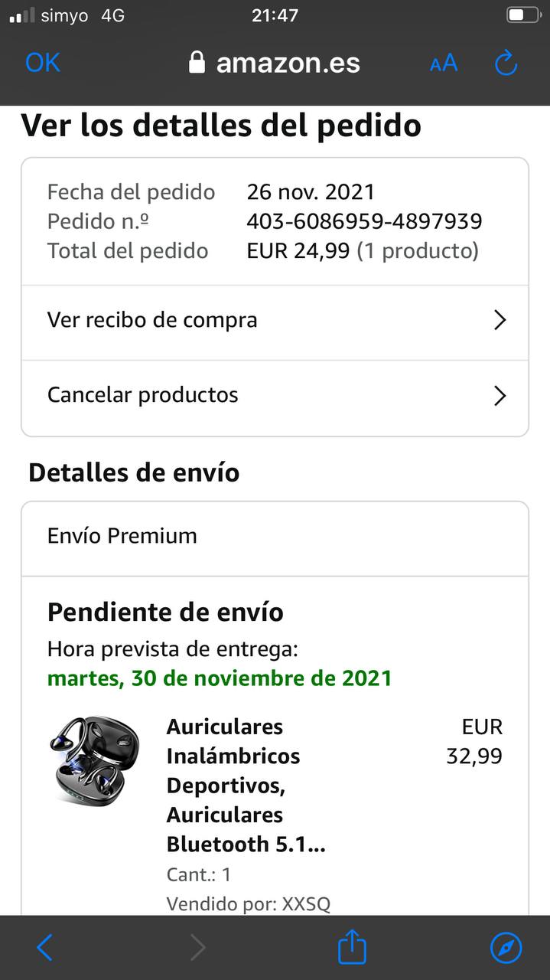This screenshot has width=550, height=980.
Task: Tap the forward navigation arrow
Action: point(197,948)
